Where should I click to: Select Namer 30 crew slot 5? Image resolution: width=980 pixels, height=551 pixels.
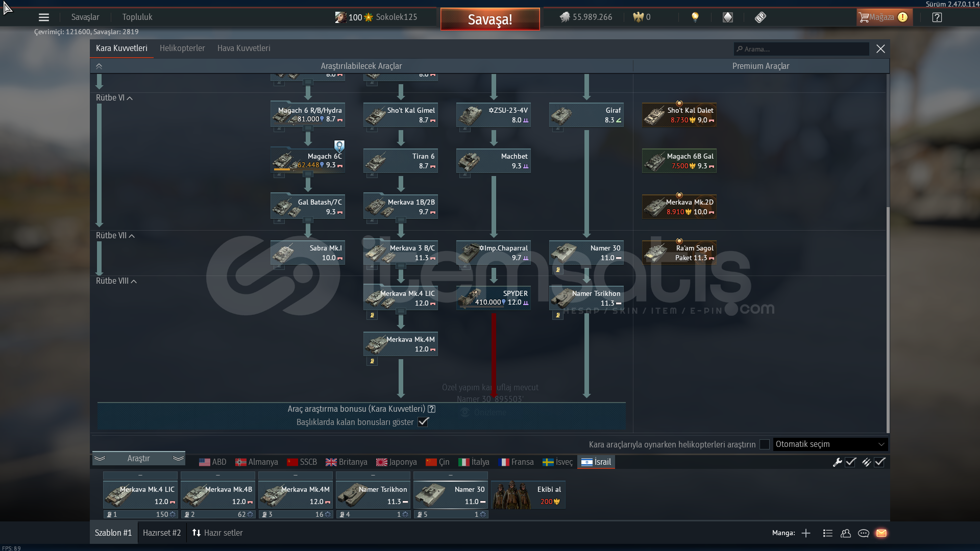[x=451, y=495]
